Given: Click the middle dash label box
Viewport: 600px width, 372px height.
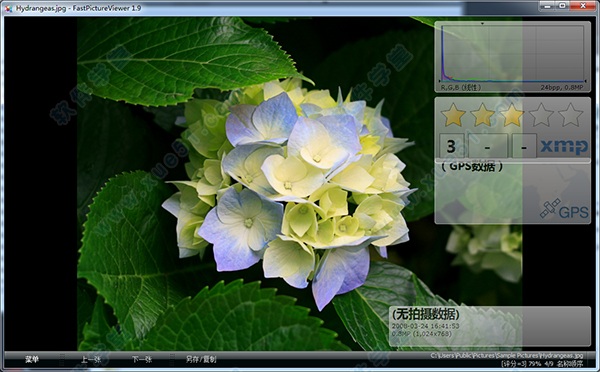Looking at the screenshot, I should tap(488, 146).
